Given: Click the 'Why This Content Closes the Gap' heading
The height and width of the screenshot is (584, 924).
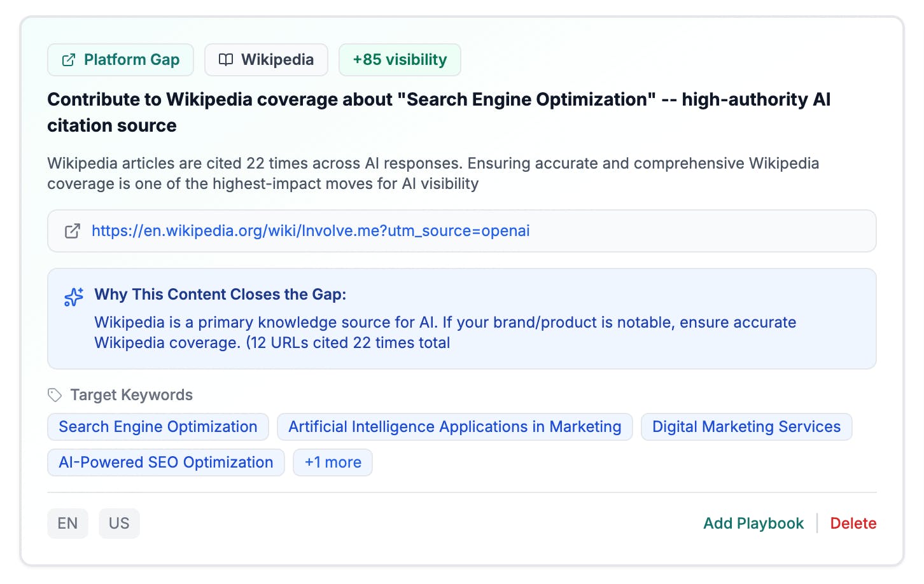Looking at the screenshot, I should click(x=220, y=295).
